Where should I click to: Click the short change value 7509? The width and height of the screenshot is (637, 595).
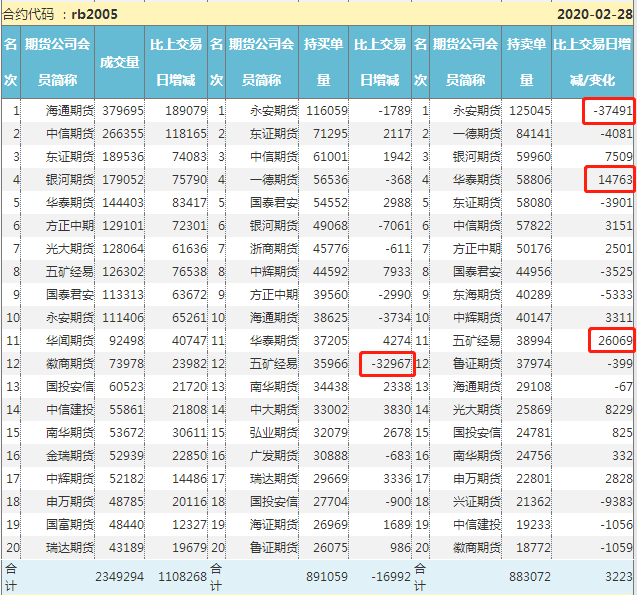pyautogui.click(x=619, y=156)
